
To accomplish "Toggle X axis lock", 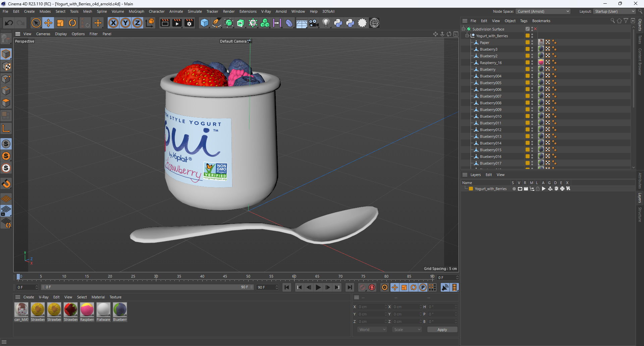I will pyautogui.click(x=113, y=23).
